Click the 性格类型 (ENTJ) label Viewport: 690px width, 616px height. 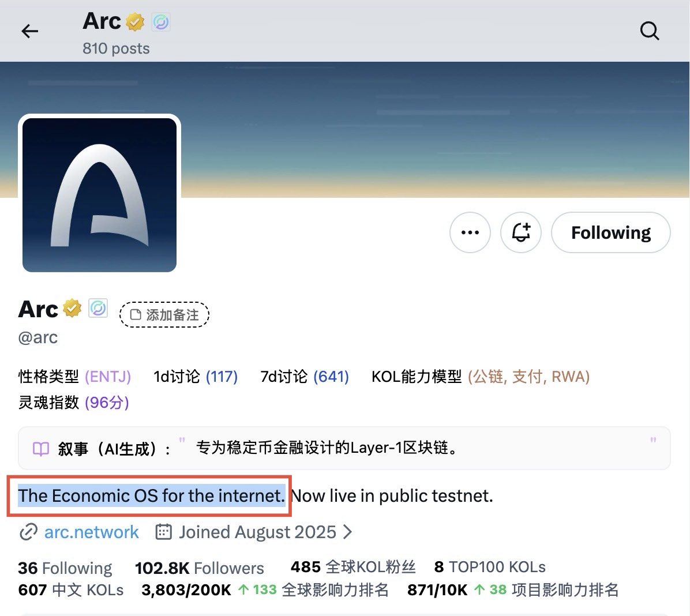pyautogui.click(x=74, y=377)
